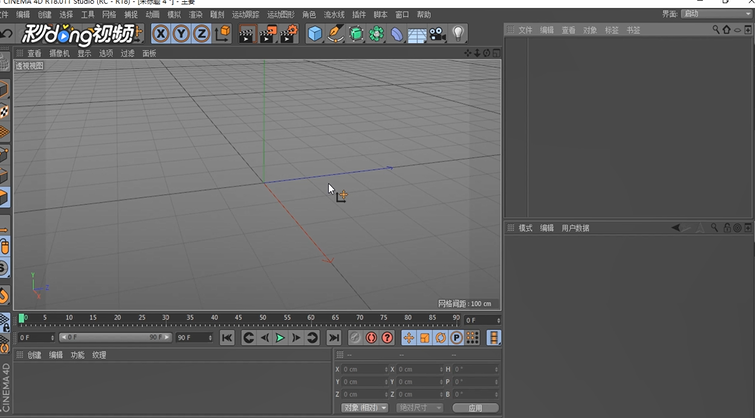Image resolution: width=755 pixels, height=418 pixels.
Task: Click the end frame 90 F field
Action: 195,338
